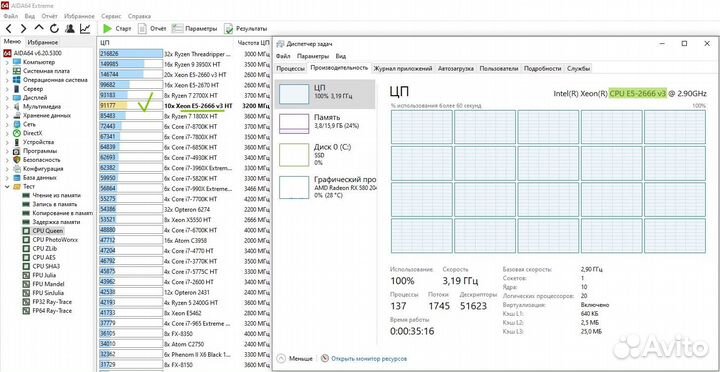Expand the Операционная система node

click(7, 80)
